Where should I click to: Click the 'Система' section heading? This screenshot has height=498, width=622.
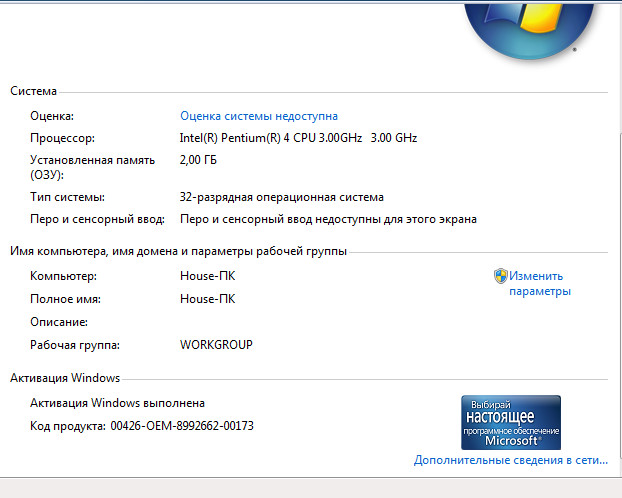(x=33, y=91)
